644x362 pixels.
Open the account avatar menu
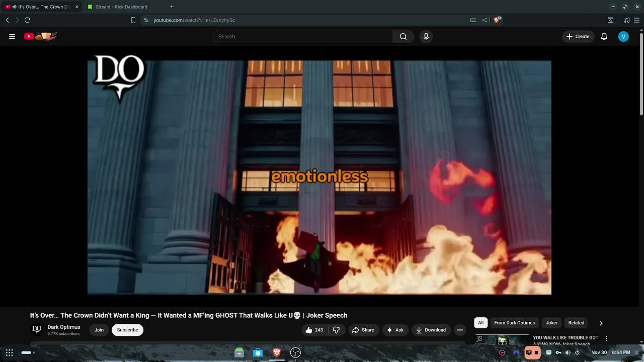623,36
